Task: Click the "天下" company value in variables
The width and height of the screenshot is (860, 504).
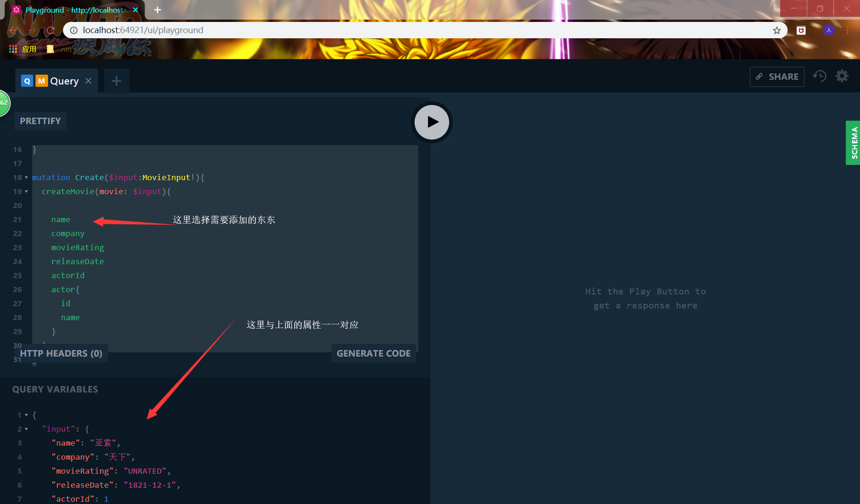Action: [118, 457]
